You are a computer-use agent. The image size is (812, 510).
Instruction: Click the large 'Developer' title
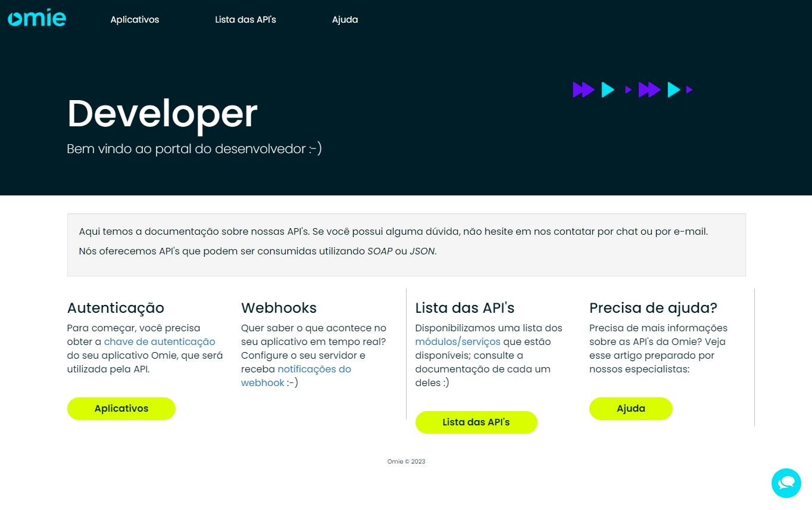[x=163, y=113]
